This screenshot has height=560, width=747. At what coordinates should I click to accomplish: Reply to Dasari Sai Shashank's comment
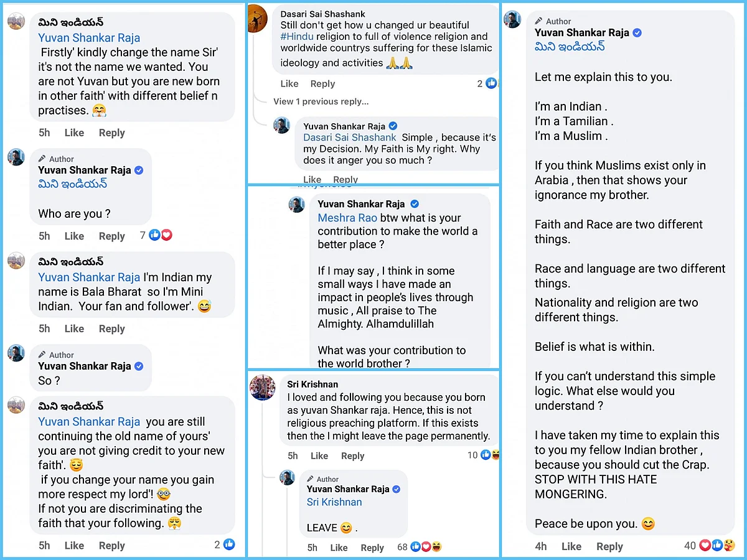click(322, 83)
